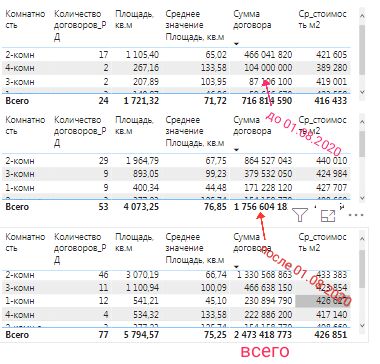380x364 pixels.
Task: Select total area 5 794,57
Action: [x=142, y=335]
